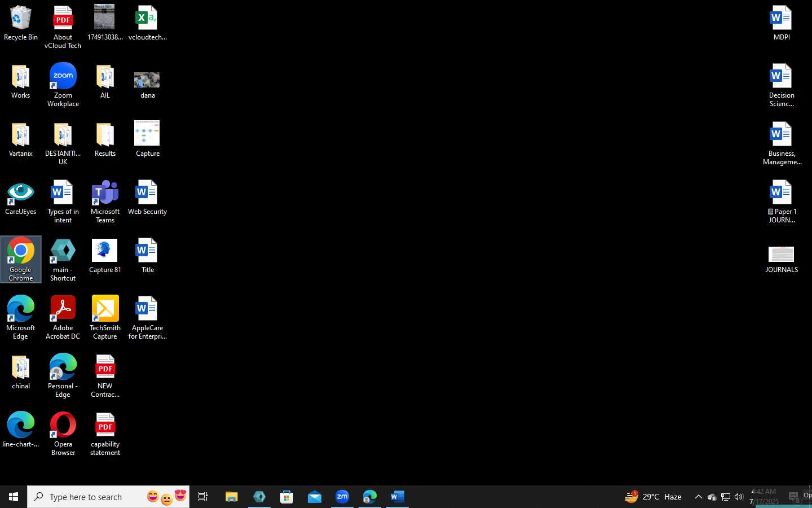This screenshot has width=812, height=508.
Task: Open Zoom from the taskbar
Action: pyautogui.click(x=342, y=497)
